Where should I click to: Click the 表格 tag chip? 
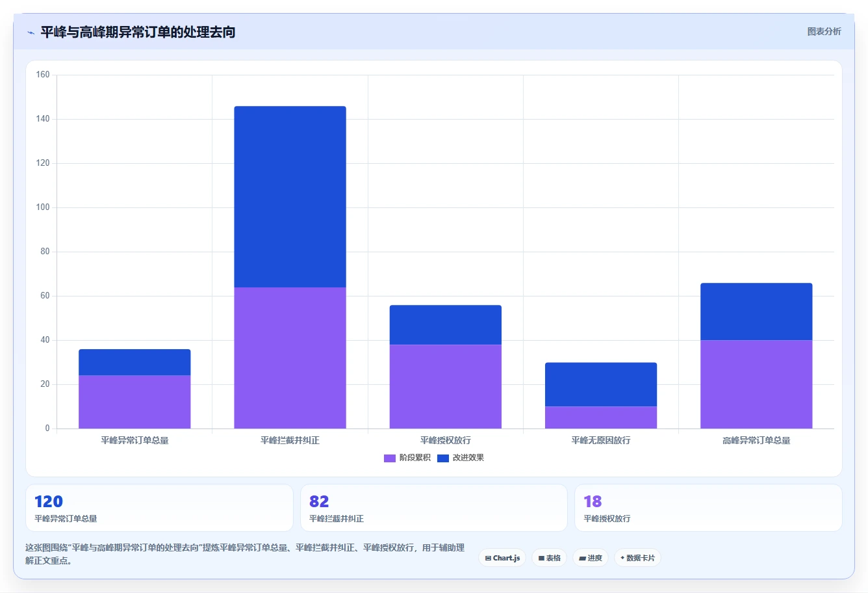click(549, 558)
